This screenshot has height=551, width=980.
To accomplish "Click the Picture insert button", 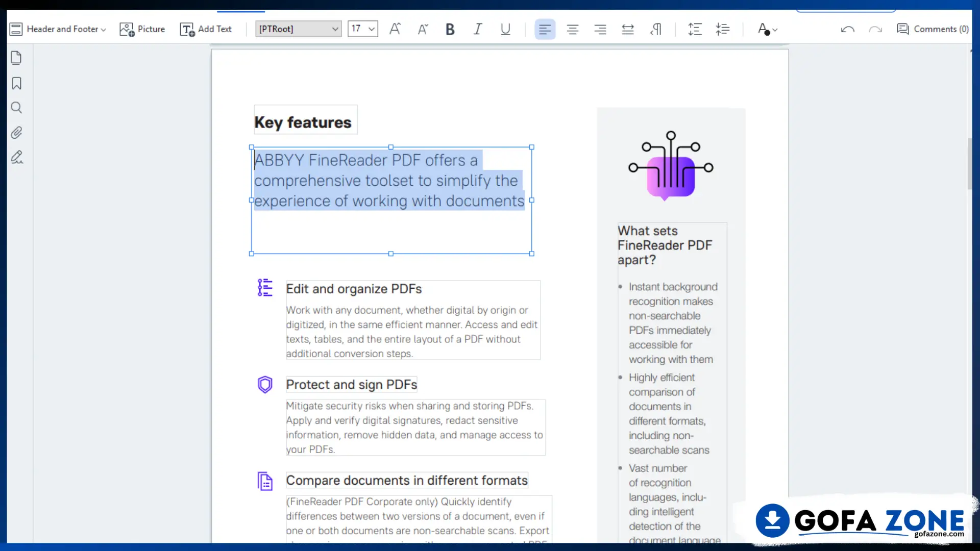I will [142, 29].
